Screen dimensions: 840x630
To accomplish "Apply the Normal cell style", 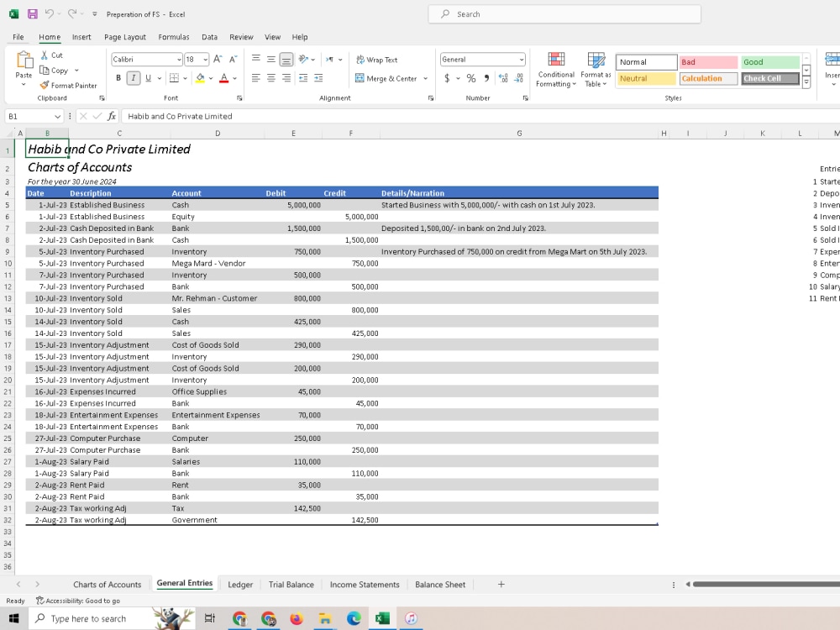I will [646, 62].
